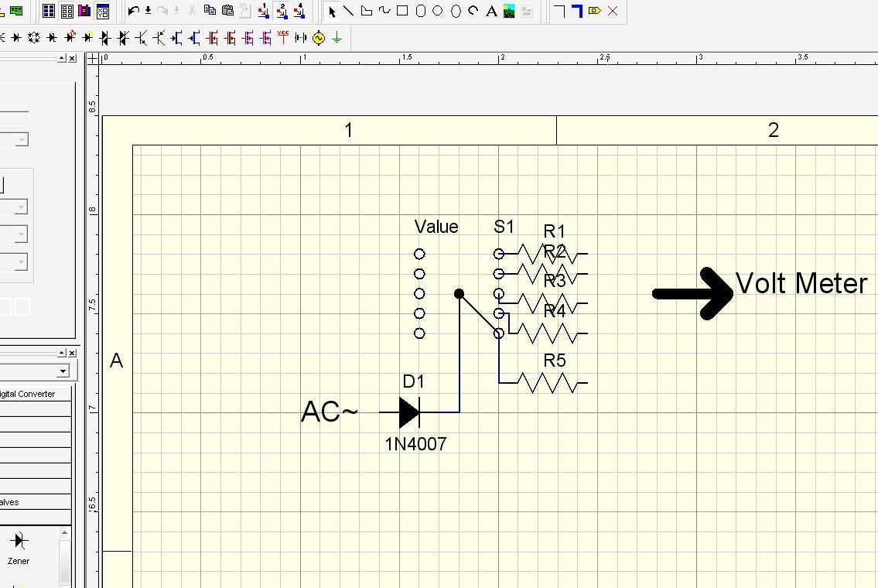878x588 pixels.
Task: Click numbered pin tool 1
Action: pyautogui.click(x=263, y=11)
